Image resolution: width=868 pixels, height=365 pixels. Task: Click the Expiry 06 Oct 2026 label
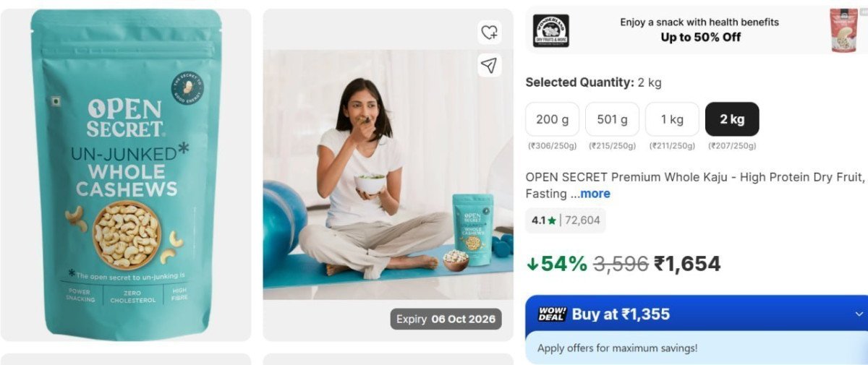tap(446, 319)
